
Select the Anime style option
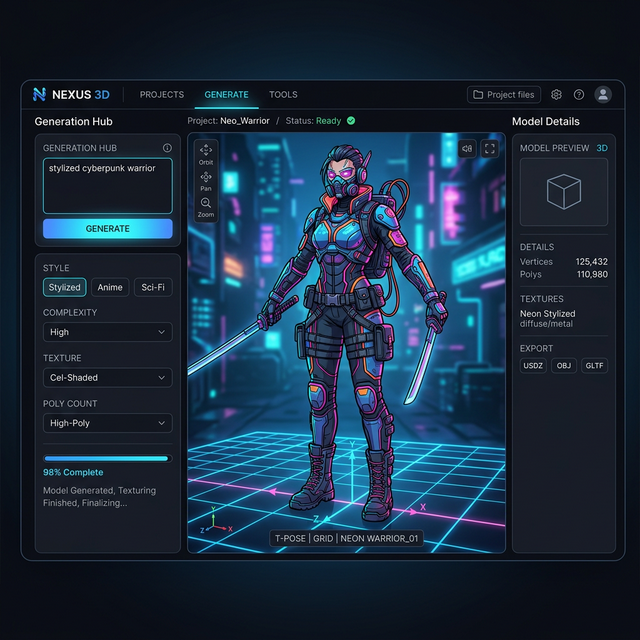(x=110, y=287)
